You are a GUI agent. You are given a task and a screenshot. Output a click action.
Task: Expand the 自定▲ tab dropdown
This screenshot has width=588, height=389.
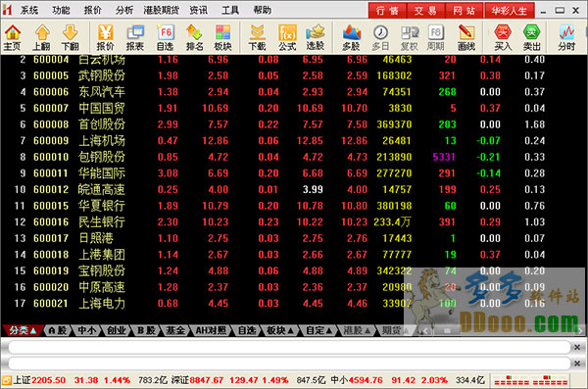[x=318, y=330]
